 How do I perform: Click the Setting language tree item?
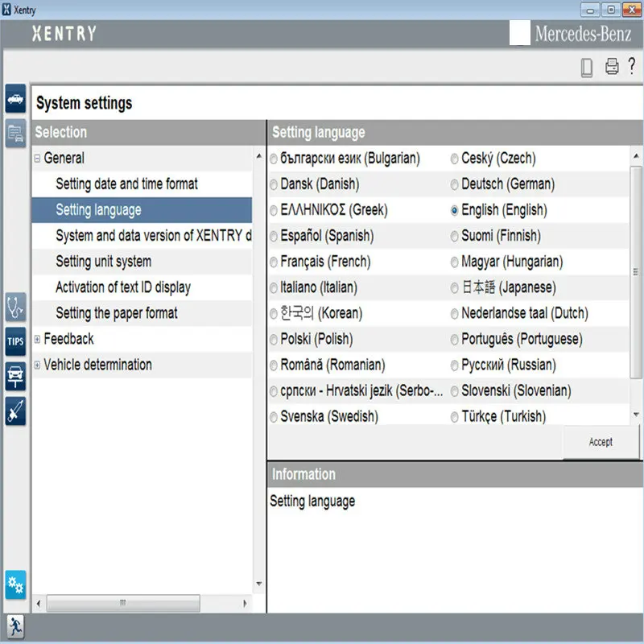click(142, 210)
